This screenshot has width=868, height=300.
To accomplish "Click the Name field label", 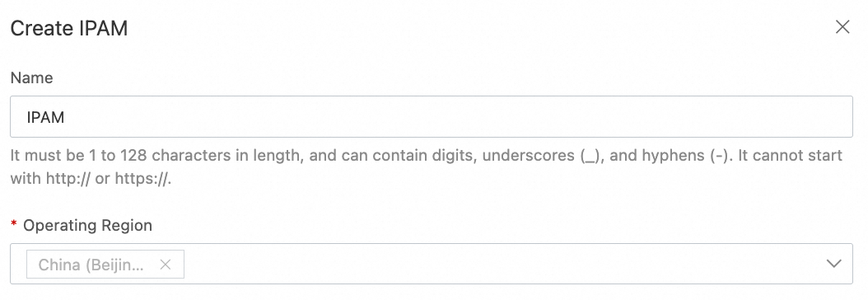I will click(31, 78).
